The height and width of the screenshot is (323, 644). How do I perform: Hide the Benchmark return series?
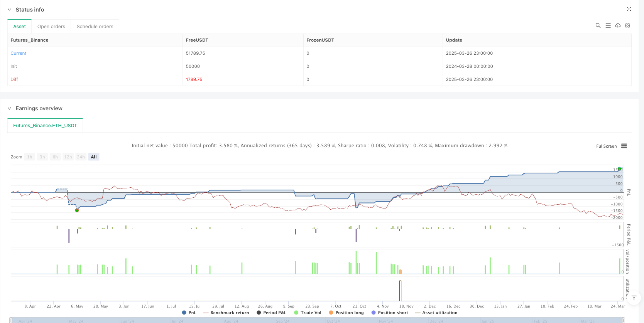pyautogui.click(x=226, y=313)
